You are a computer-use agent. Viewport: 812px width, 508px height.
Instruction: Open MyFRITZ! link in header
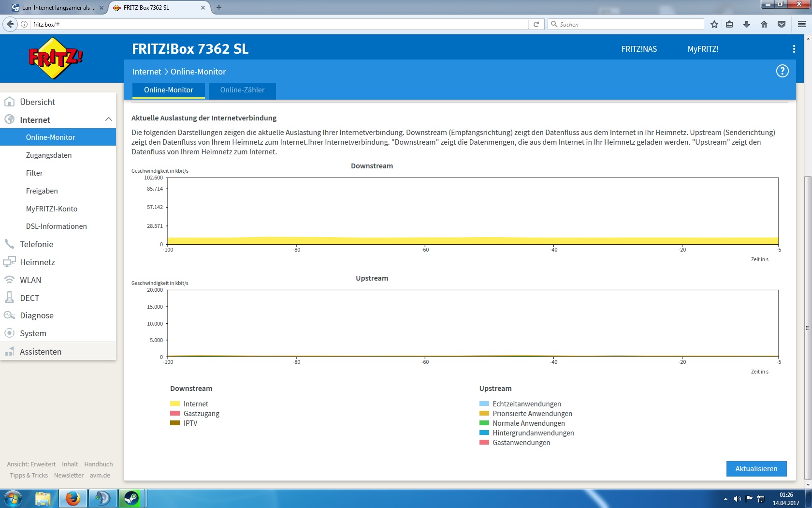coord(703,49)
